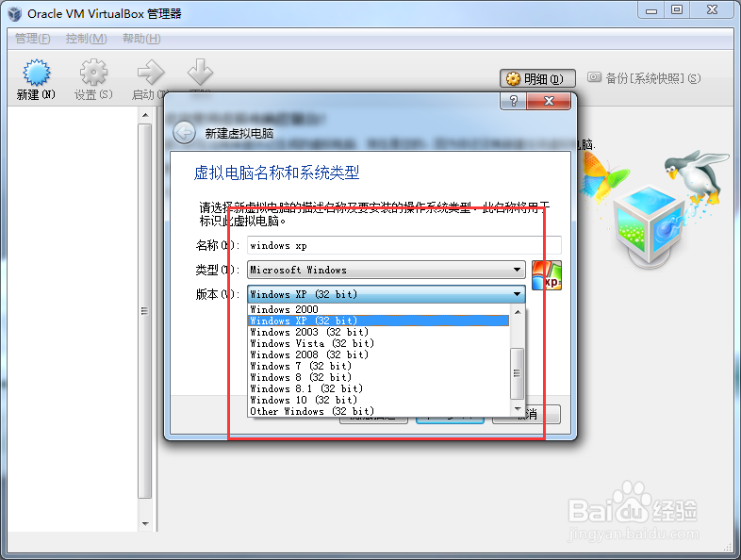Select Windows 2008 (32 bit)
The height and width of the screenshot is (560, 741).
point(379,354)
